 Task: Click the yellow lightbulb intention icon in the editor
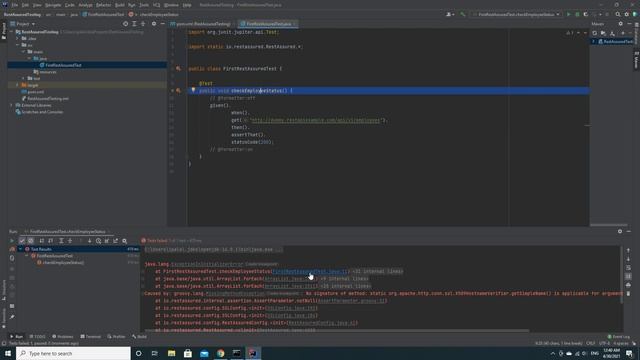point(193,90)
